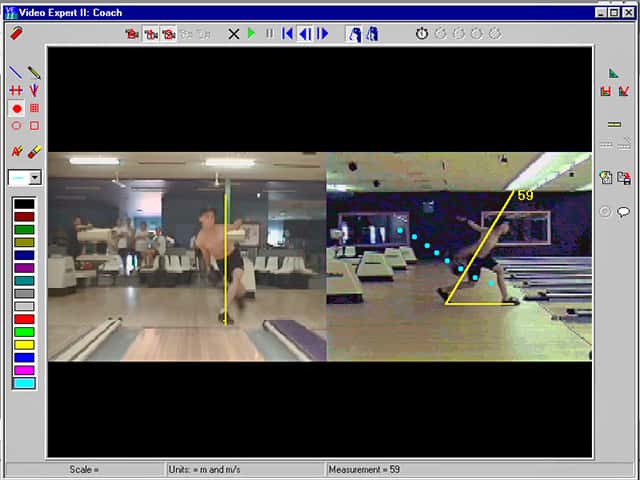Pick the hollow square drawing tool

34,125
